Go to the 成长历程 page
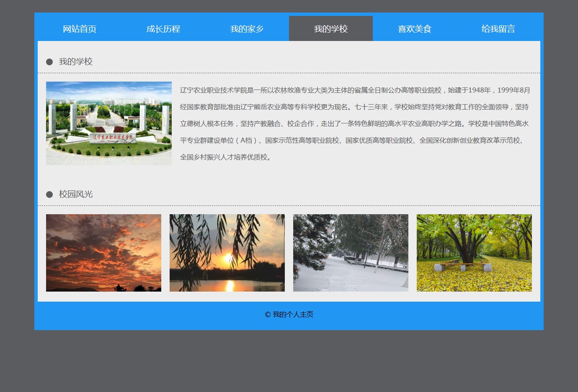The width and height of the screenshot is (578, 392). (x=163, y=29)
